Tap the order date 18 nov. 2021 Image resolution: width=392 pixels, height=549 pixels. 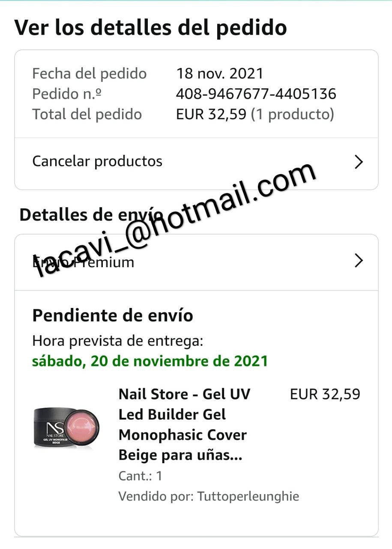pyautogui.click(x=220, y=73)
